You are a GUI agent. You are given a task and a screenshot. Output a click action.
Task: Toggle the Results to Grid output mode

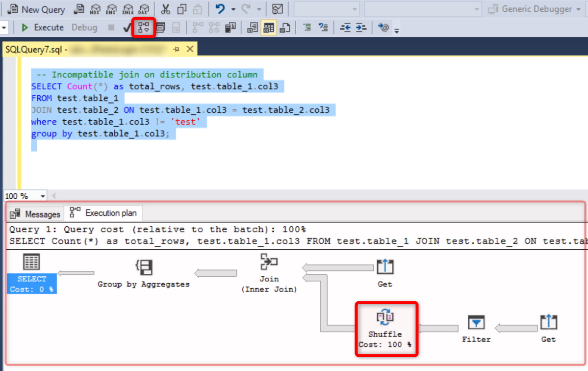(269, 27)
